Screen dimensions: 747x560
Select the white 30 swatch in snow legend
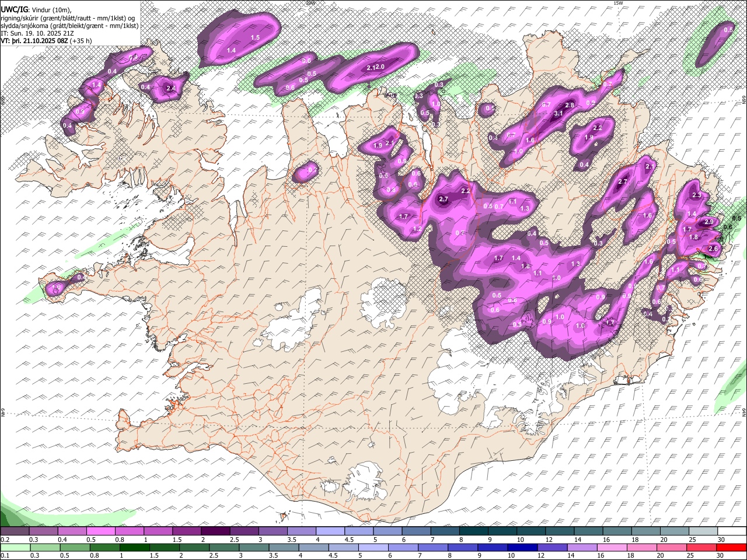(x=732, y=531)
